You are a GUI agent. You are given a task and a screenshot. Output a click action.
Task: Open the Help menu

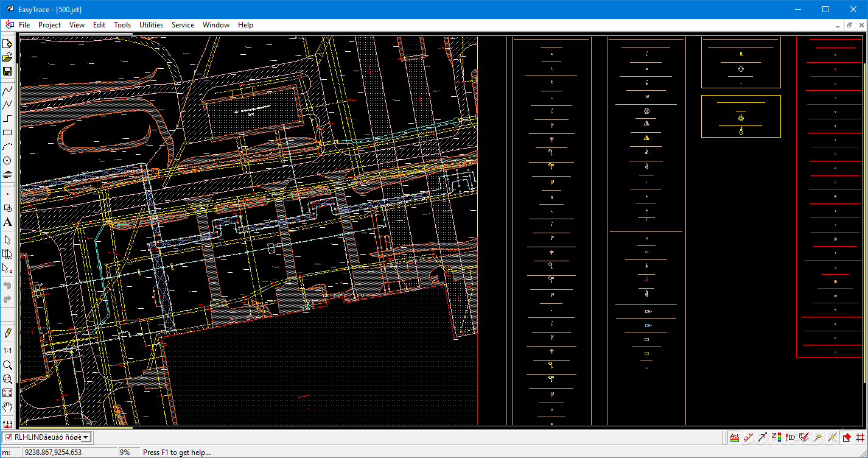(x=245, y=25)
